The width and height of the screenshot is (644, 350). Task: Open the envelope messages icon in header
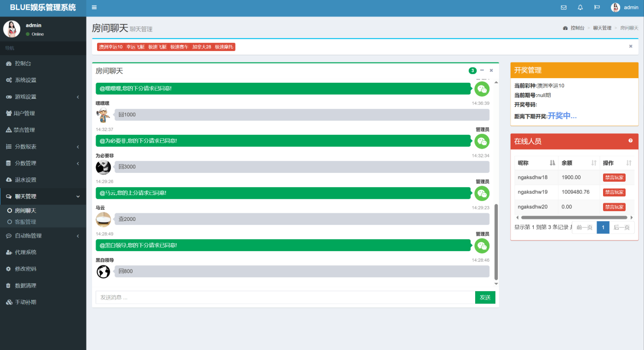[563, 7]
